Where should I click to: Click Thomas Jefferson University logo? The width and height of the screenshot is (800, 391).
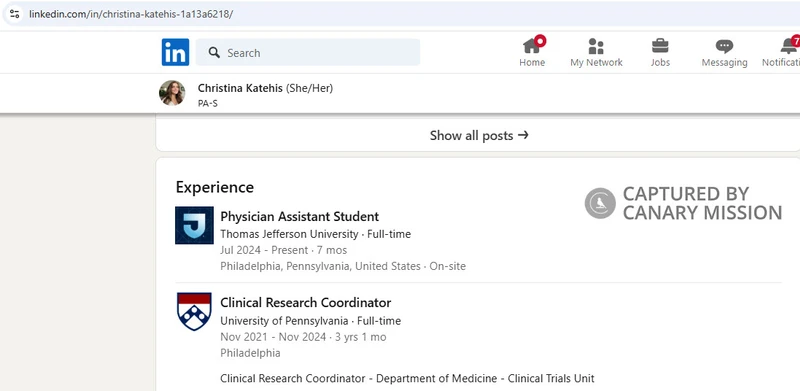click(194, 225)
